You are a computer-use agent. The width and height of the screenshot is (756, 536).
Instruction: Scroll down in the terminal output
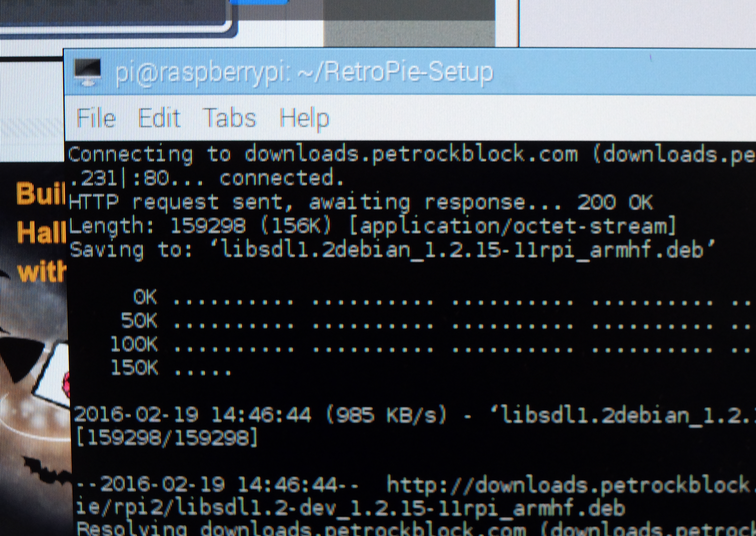[x=751, y=528]
